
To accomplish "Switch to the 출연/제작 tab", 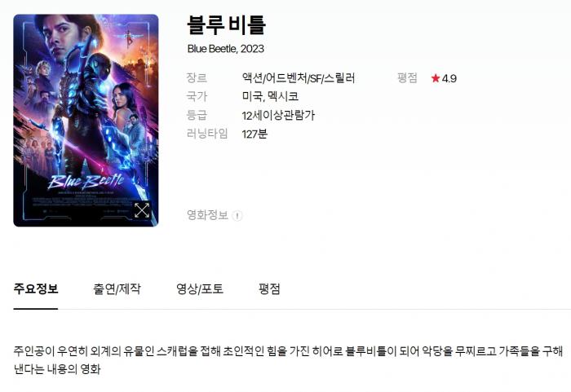I will click(x=117, y=289).
